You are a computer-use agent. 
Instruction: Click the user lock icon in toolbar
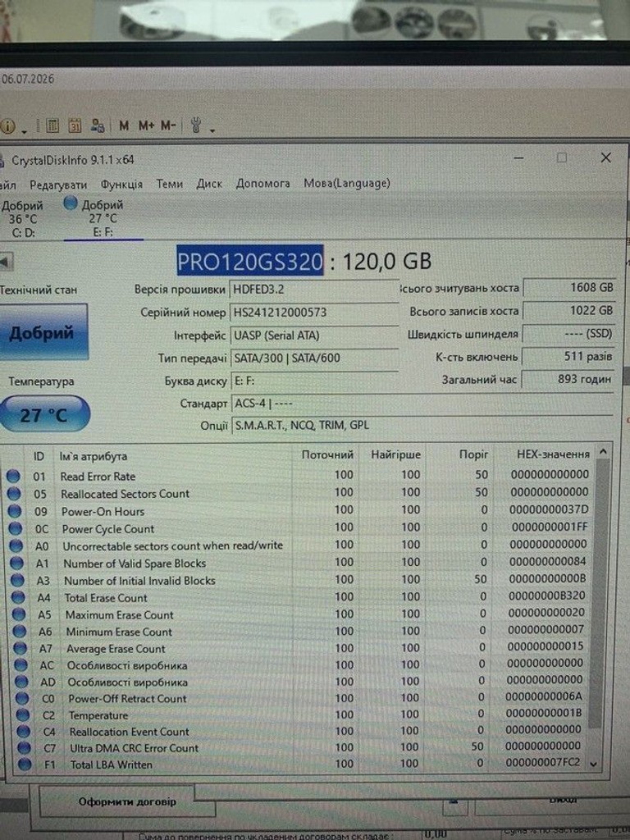[x=98, y=126]
